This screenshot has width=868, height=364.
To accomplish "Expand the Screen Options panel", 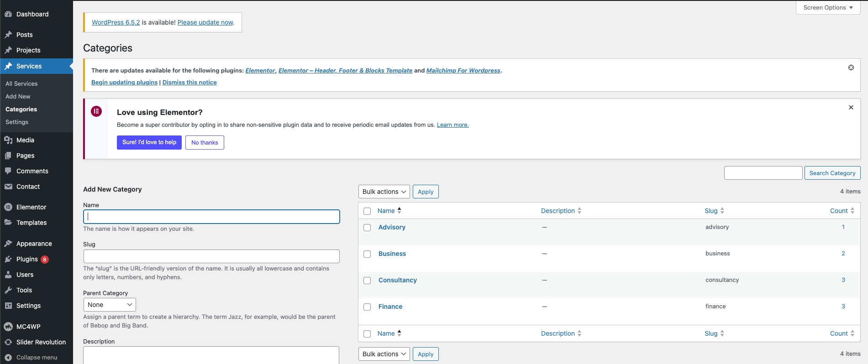I will 828,8.
